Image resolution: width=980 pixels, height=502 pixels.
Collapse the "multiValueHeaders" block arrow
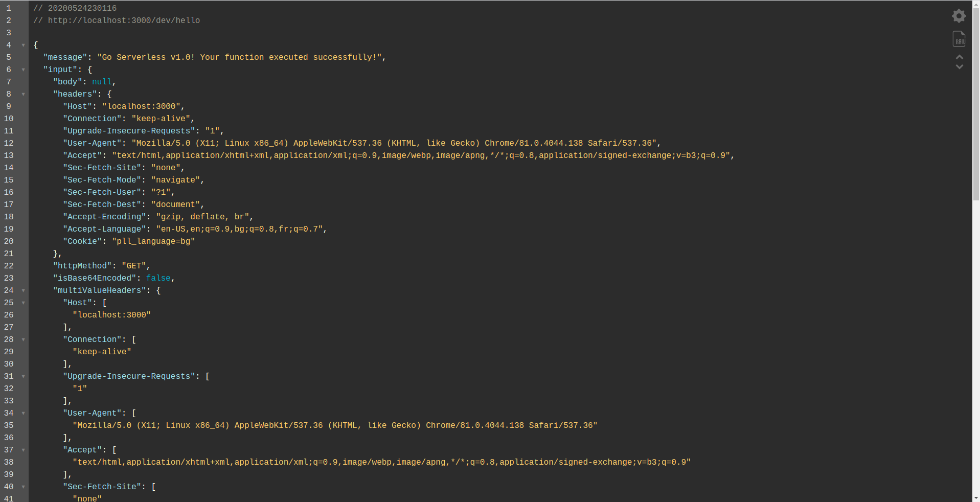pos(23,290)
